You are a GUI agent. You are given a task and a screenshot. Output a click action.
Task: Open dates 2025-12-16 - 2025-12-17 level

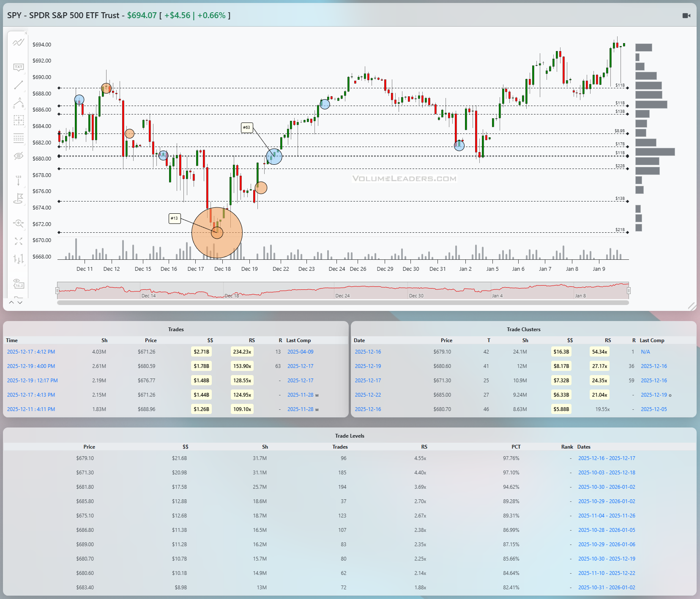tap(607, 458)
